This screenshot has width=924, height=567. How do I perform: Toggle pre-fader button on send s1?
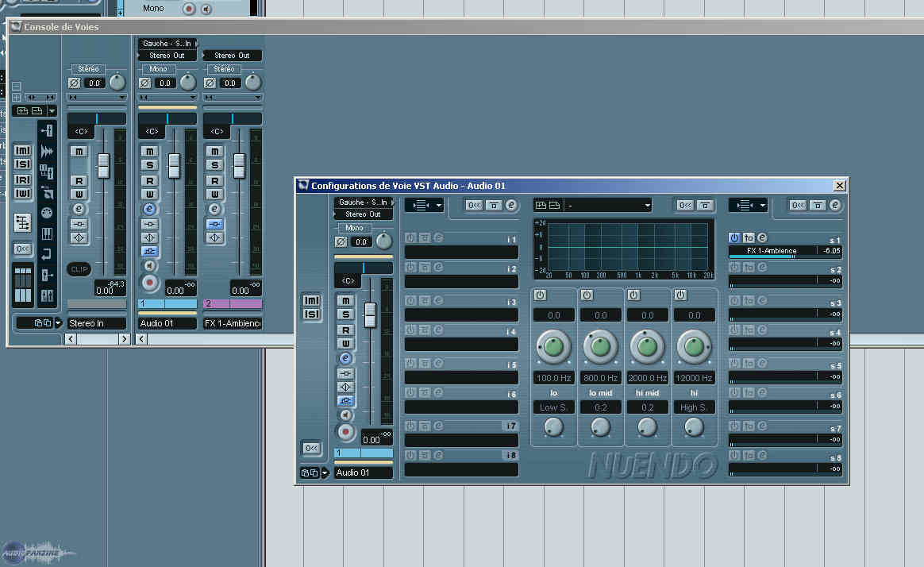click(749, 237)
